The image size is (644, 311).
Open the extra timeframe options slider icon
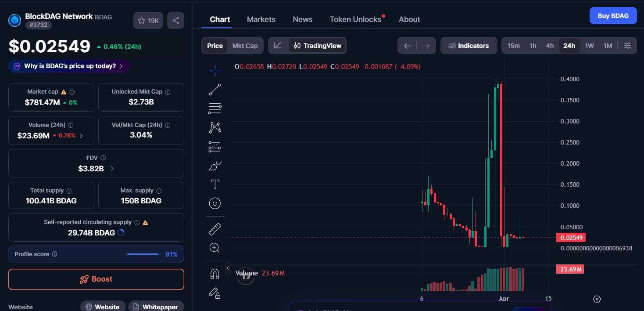pos(627,45)
